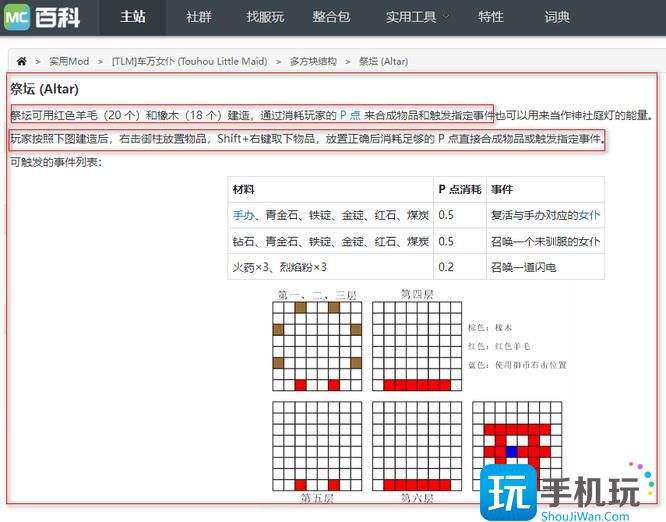Screen dimensions: 666x522
Task: Click the 祭坛 (Altar) page heading
Action: click(45, 89)
